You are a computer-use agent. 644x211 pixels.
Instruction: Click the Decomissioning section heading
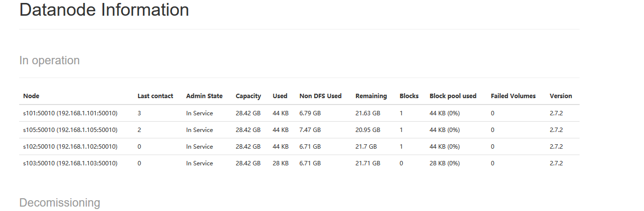pyautogui.click(x=59, y=203)
